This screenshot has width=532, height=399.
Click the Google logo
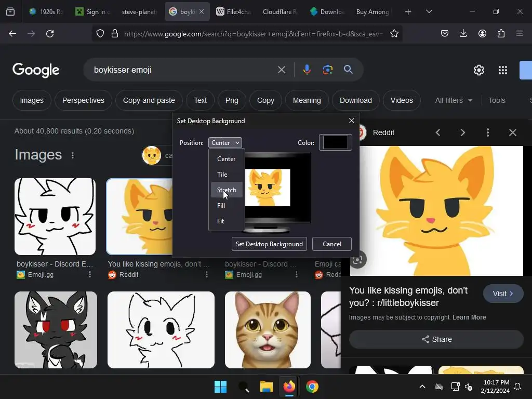tap(36, 70)
